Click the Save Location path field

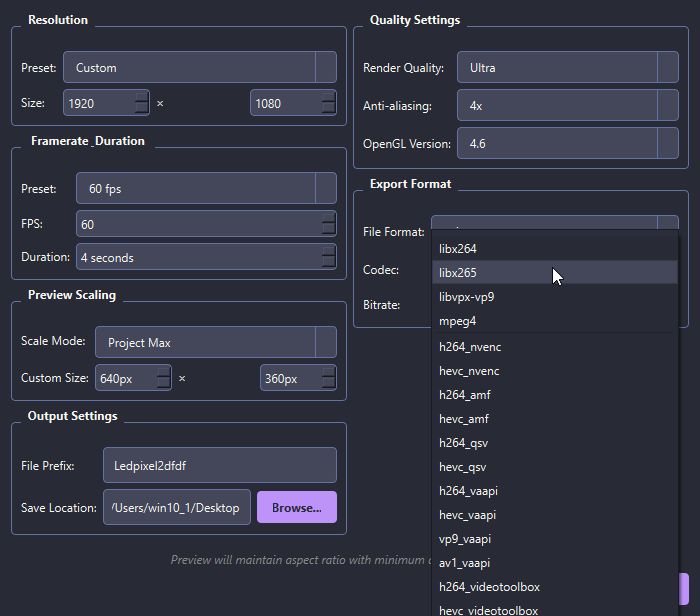[x=177, y=508]
